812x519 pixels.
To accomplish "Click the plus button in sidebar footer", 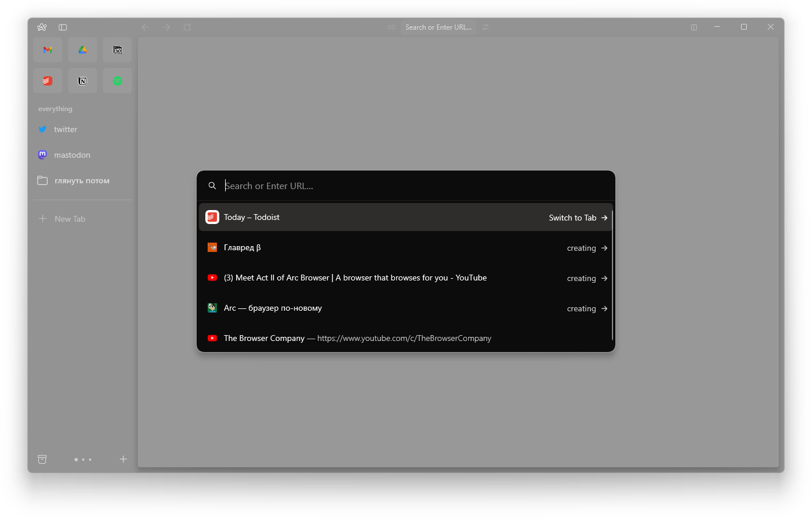I will [123, 459].
